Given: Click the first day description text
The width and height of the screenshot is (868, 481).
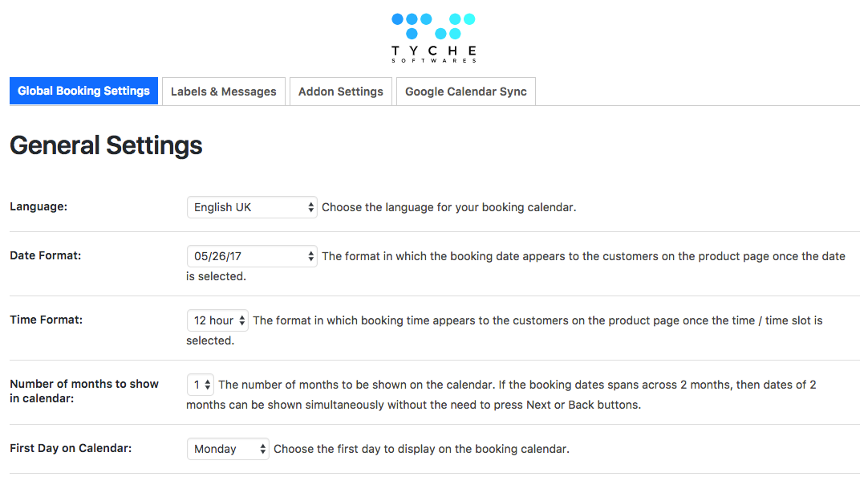Looking at the screenshot, I should pyautogui.click(x=421, y=449).
